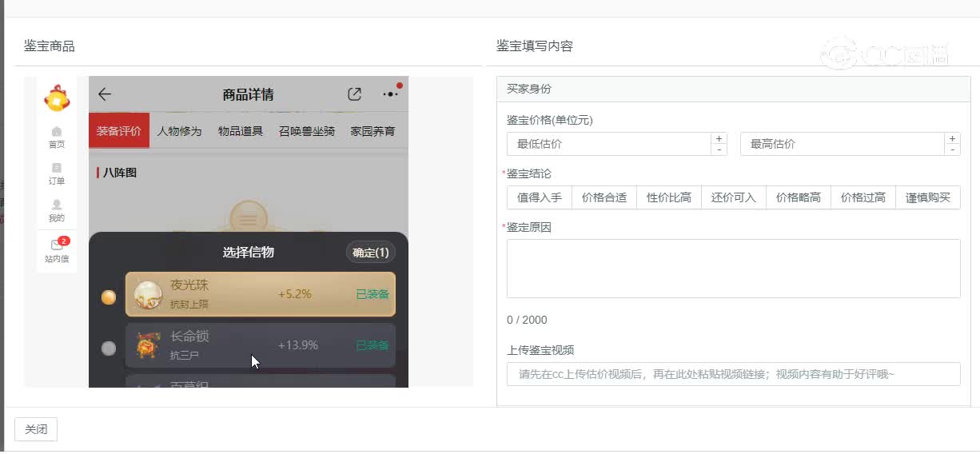Increase 最低估价 with the plus stepper
Image resolution: width=980 pixels, height=454 pixels.
click(x=719, y=138)
